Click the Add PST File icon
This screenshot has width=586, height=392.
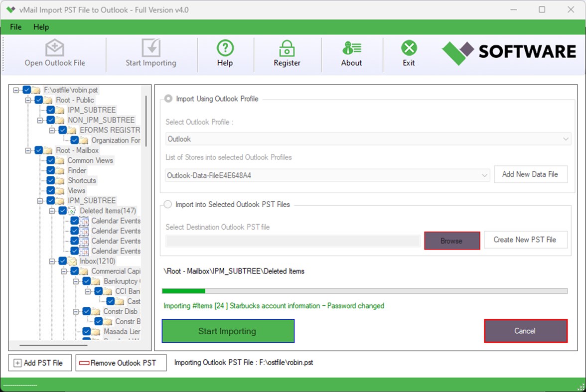(x=17, y=363)
